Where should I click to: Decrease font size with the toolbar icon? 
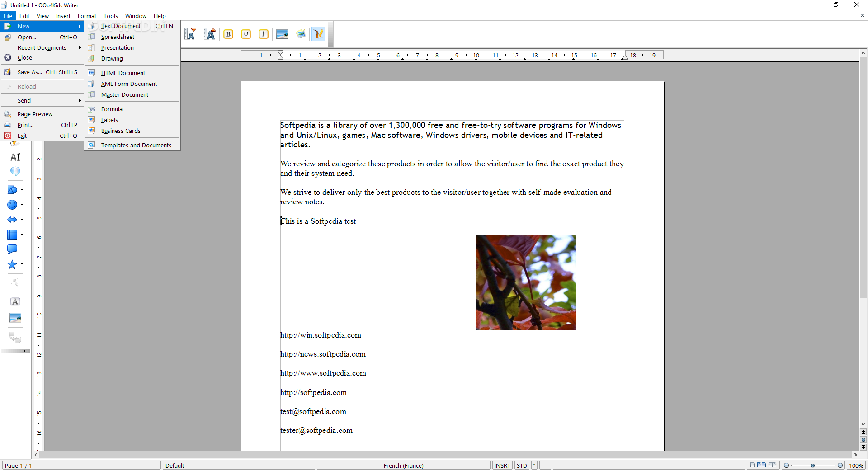pos(190,34)
